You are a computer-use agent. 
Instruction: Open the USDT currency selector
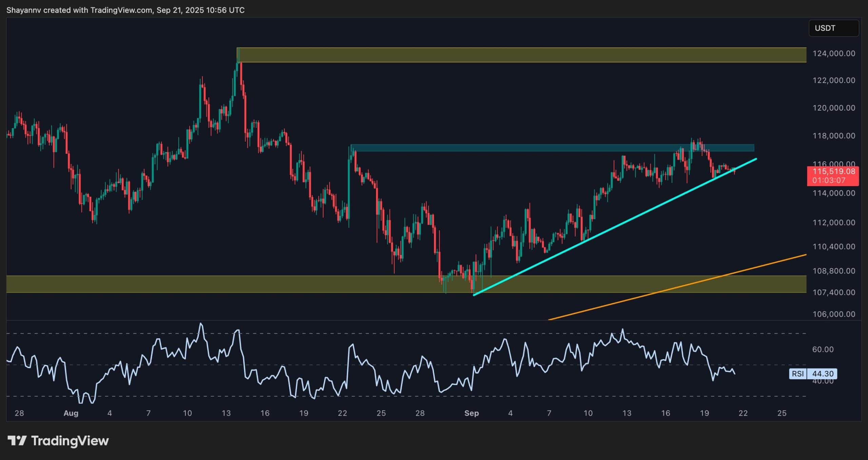pos(833,28)
